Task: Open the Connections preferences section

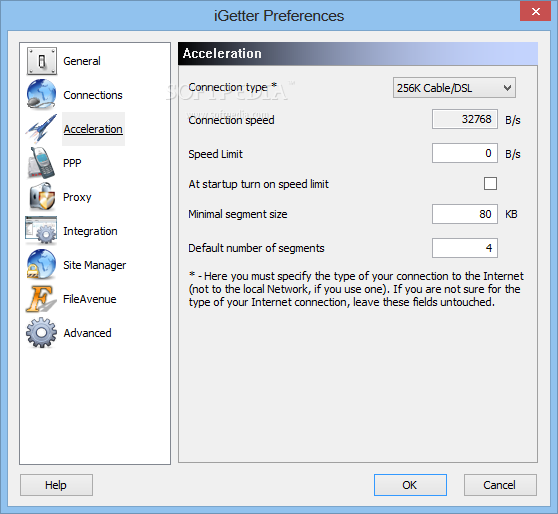Action: 93,95
